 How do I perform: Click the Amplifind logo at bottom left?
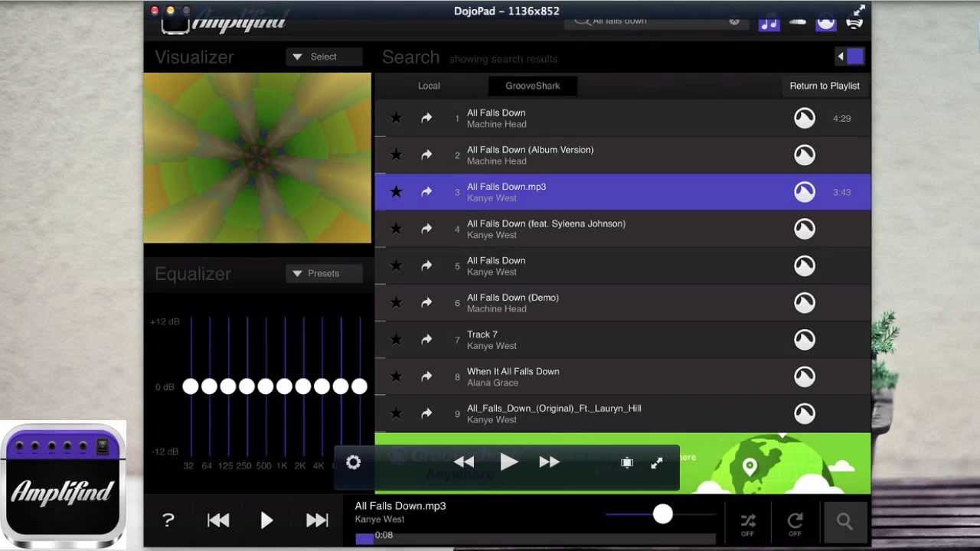coord(63,486)
